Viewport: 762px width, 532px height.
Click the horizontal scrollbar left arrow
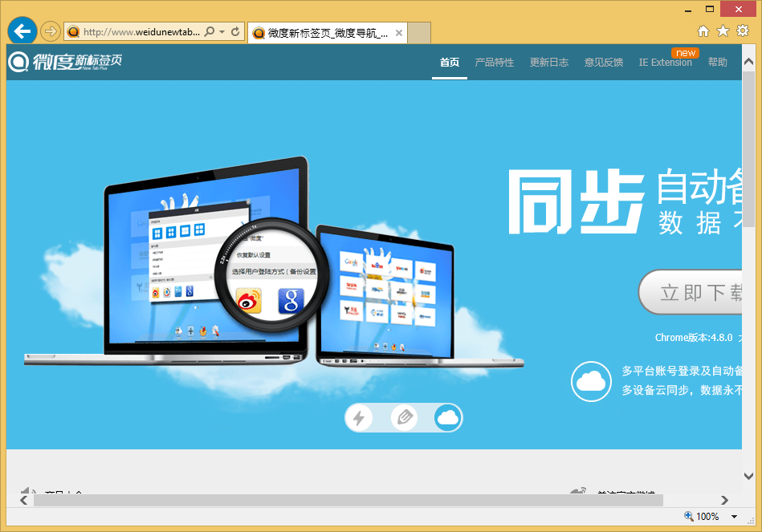click(24, 500)
